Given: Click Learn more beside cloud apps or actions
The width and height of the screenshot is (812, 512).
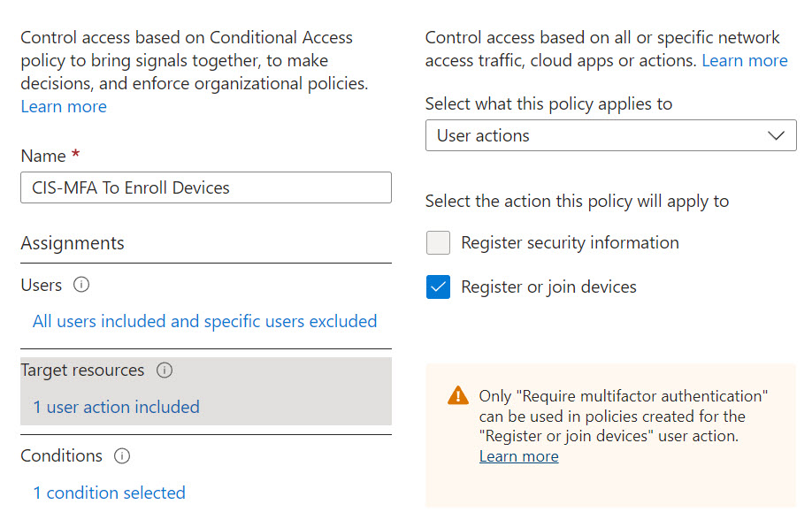Looking at the screenshot, I should point(744,61).
